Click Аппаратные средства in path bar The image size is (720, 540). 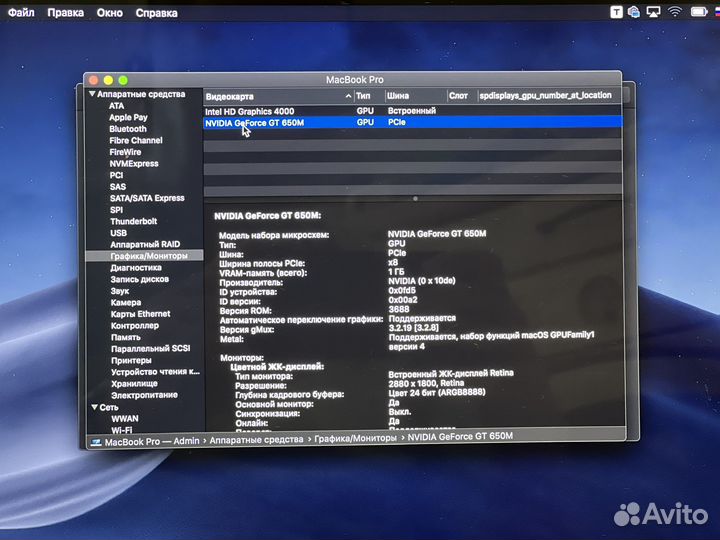tap(256, 440)
